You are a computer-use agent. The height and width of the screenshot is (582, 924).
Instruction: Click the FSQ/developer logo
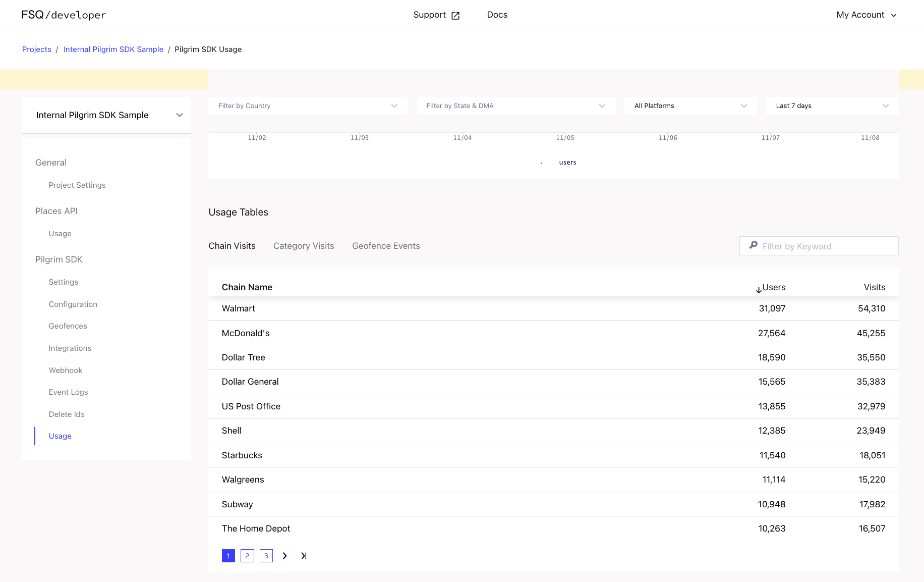64,15
